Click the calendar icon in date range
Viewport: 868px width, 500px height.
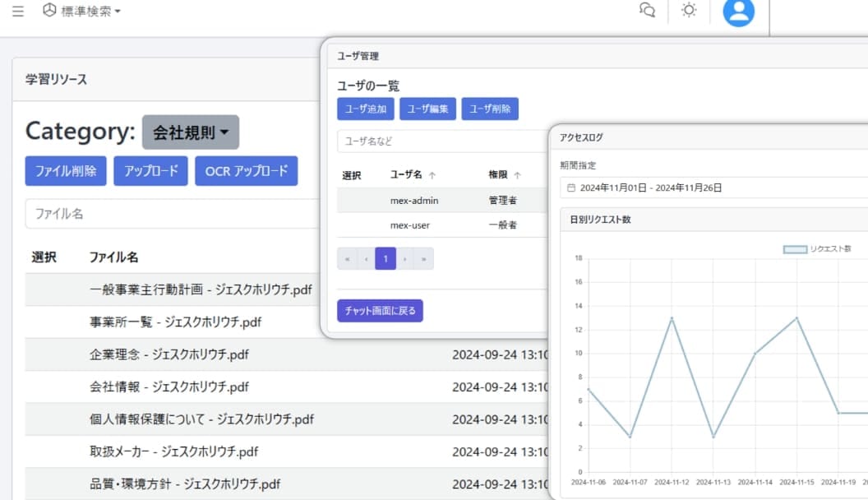(x=571, y=187)
